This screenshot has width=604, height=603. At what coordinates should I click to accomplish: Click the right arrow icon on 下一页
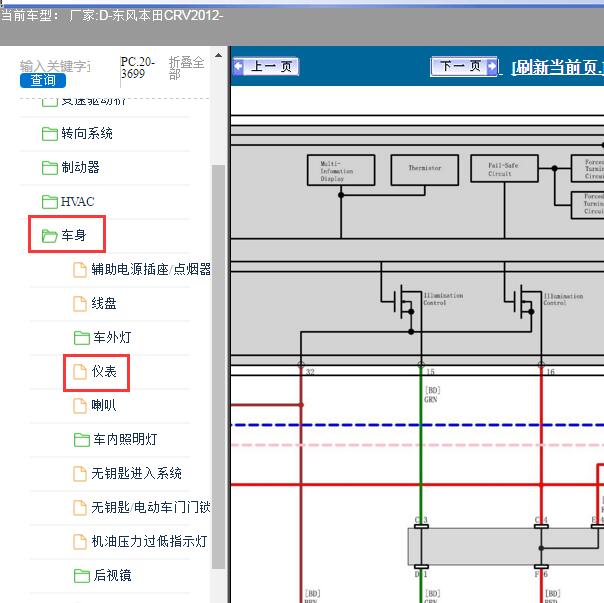click(492, 66)
